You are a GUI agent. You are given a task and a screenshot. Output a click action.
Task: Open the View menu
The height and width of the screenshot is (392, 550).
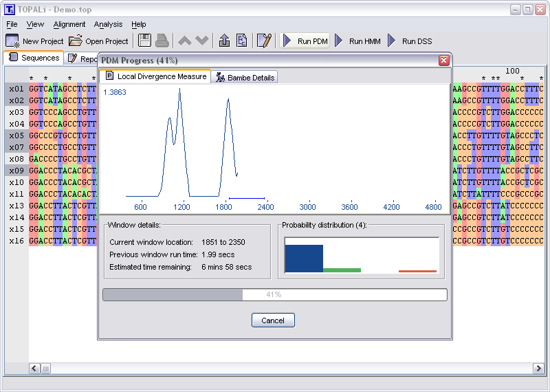pos(35,24)
